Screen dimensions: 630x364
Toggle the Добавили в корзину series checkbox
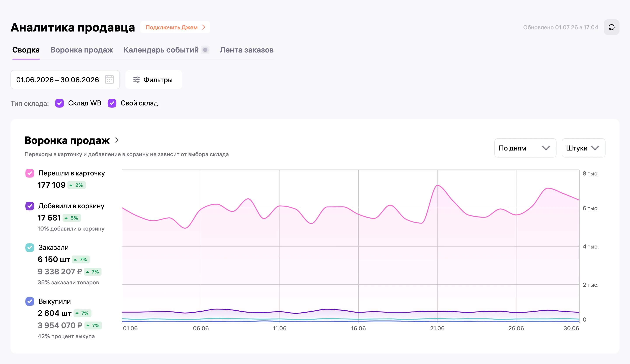30,206
